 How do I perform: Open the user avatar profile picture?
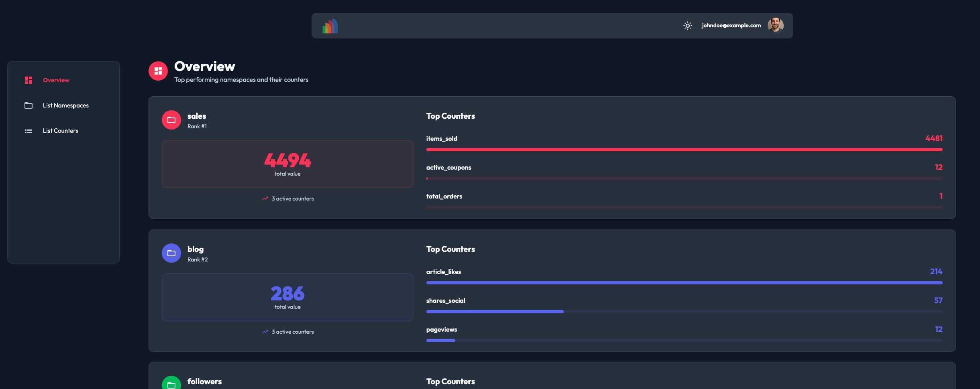click(x=775, y=25)
